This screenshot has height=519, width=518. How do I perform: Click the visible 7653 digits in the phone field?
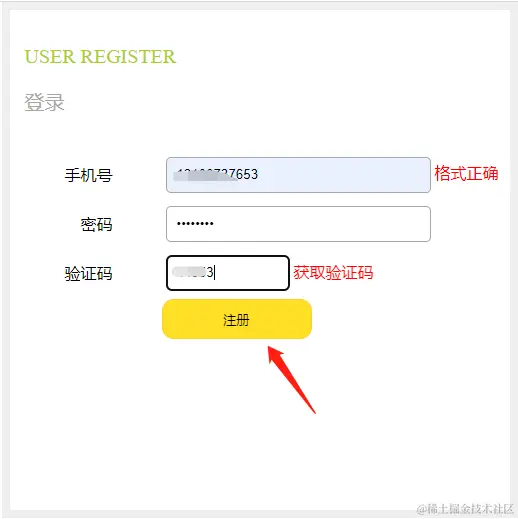pyautogui.click(x=244, y=174)
